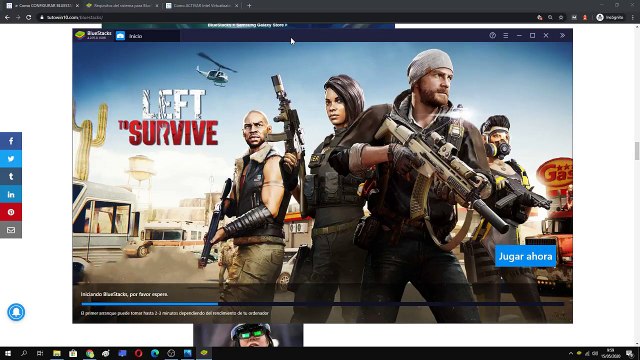Go forward in Chrome

[18, 17]
